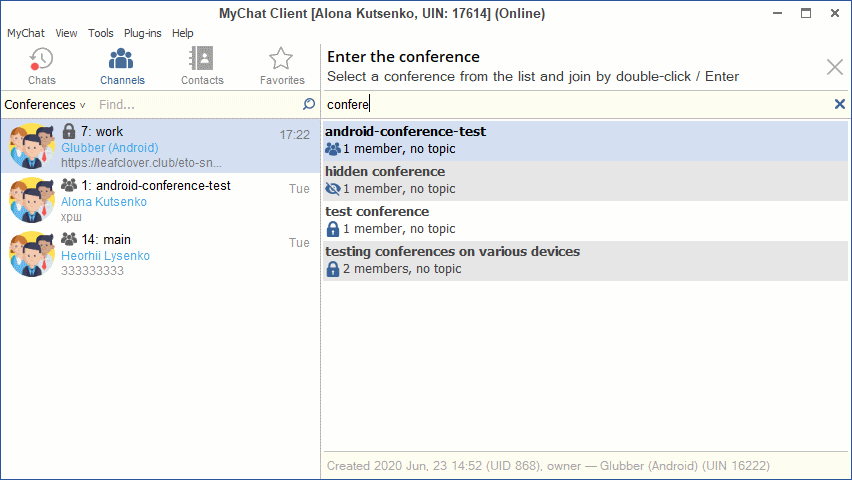This screenshot has height=480, width=852.
Task: Switch to the Channels tab
Action: point(122,67)
